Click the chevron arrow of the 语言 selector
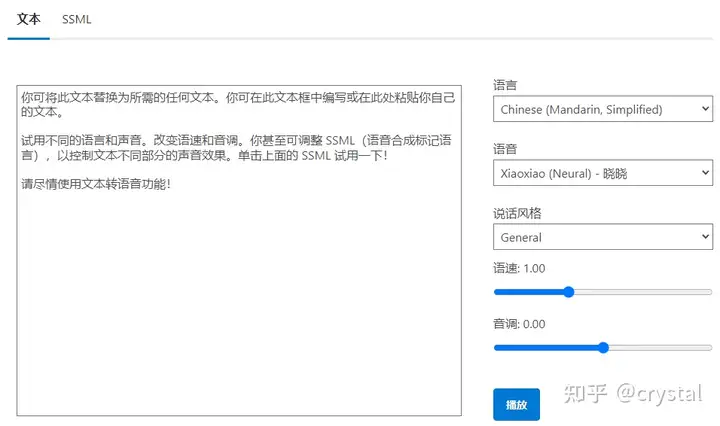The image size is (720, 426). [x=705, y=109]
